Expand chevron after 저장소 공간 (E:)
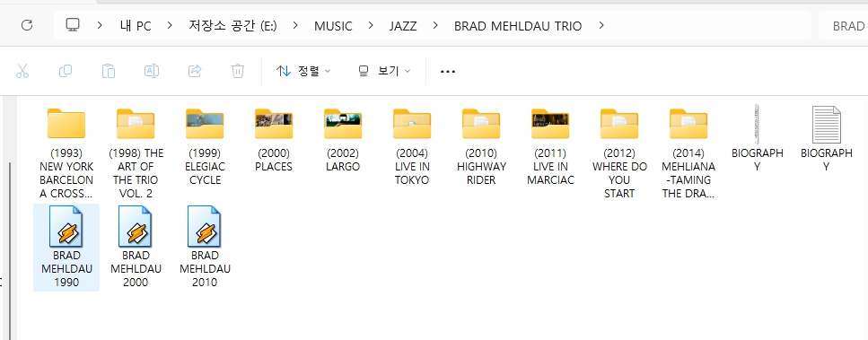The width and height of the screenshot is (868, 340). click(295, 25)
